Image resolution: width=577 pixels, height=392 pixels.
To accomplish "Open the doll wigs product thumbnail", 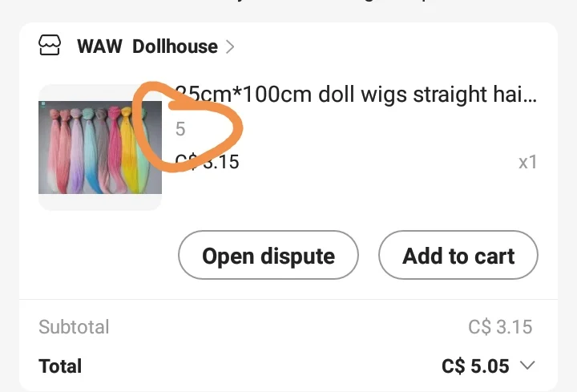I will [100, 148].
